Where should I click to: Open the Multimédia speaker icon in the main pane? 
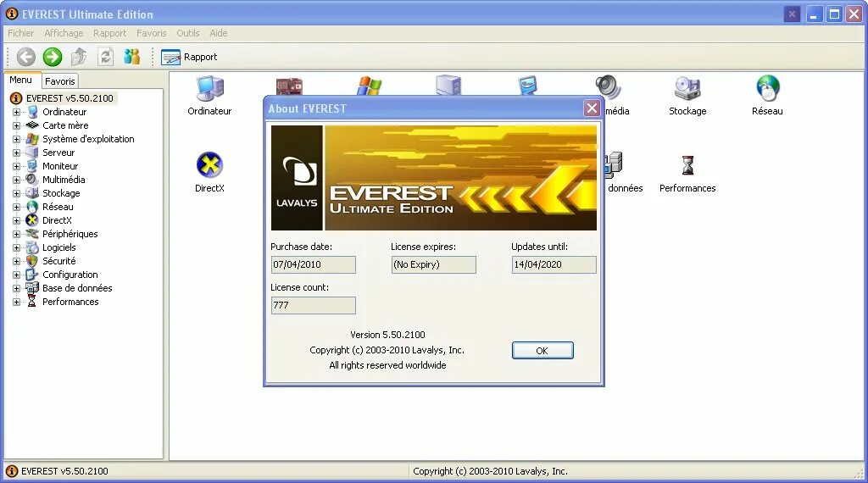coord(608,86)
